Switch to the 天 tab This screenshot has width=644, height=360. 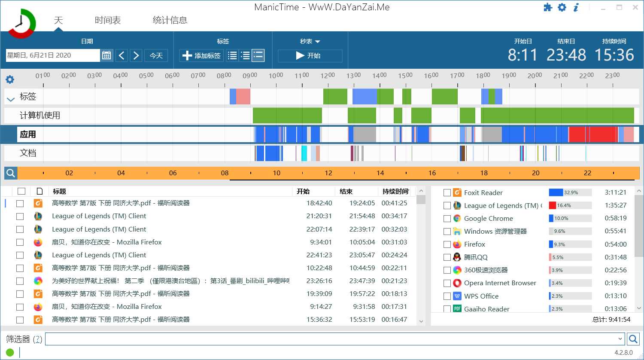coord(58,20)
